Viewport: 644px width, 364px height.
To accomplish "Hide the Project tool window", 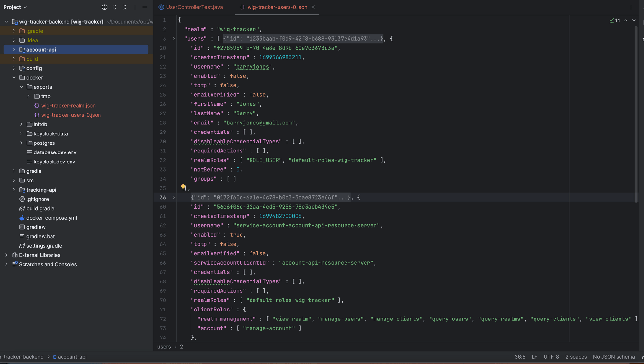I will [145, 7].
